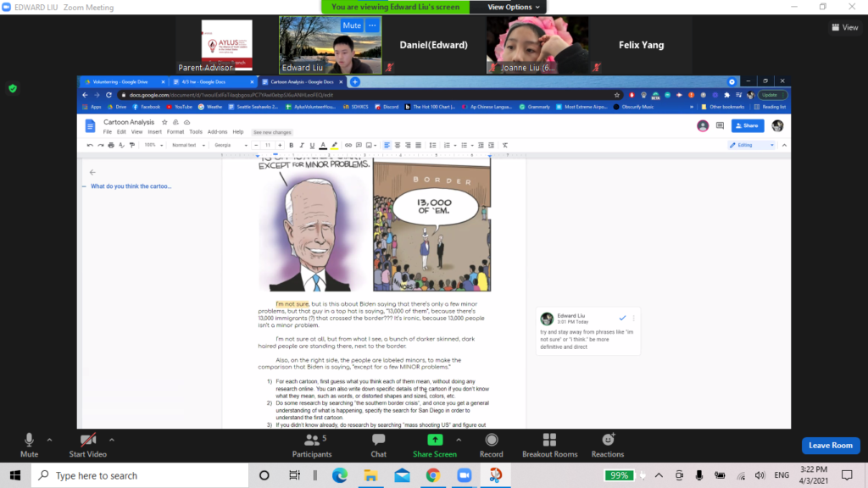Open the Tools menu in Docs
The image size is (868, 488).
[x=196, y=131]
